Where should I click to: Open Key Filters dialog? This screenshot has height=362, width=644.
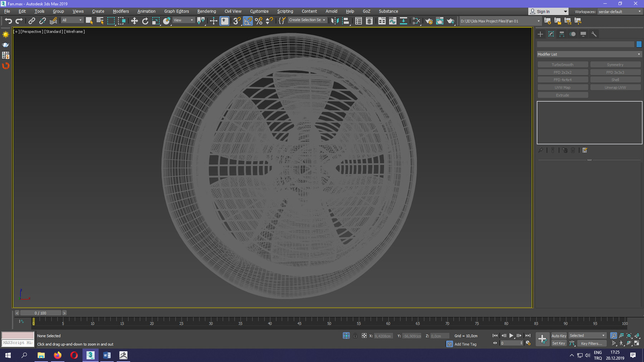(592, 343)
